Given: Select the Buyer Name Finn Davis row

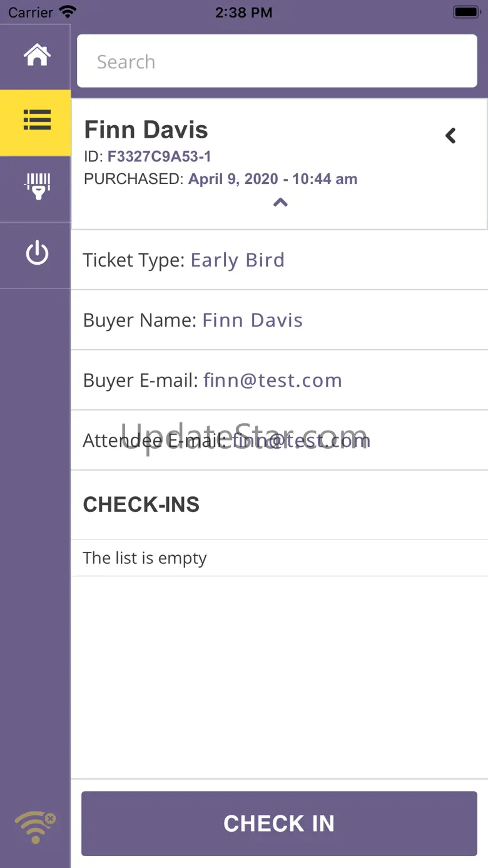Looking at the screenshot, I should (x=279, y=320).
